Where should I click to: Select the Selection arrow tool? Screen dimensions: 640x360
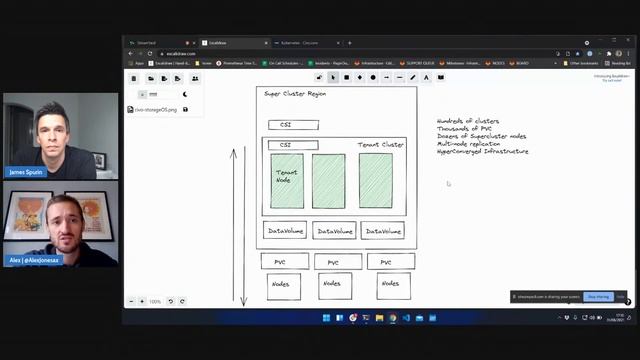tap(333, 78)
